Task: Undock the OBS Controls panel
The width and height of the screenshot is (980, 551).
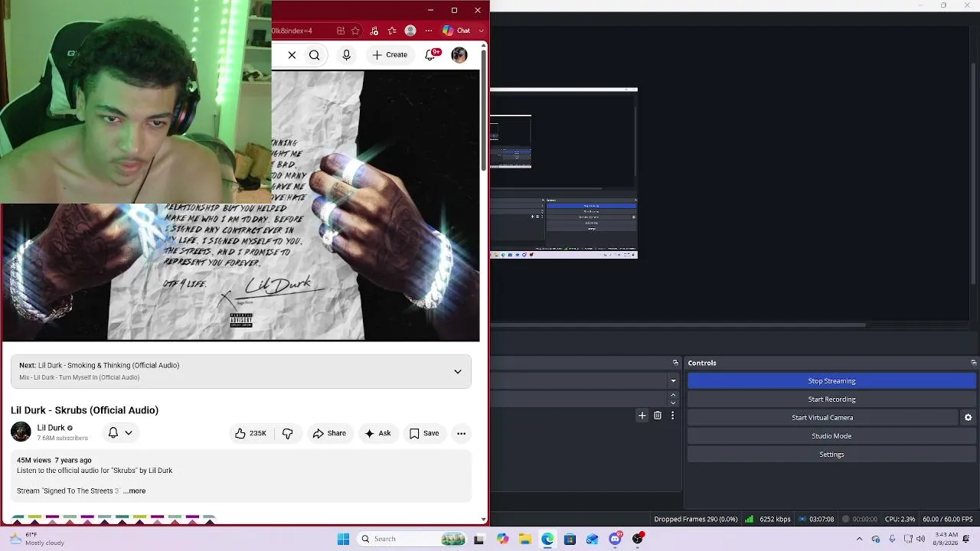Action: tap(973, 363)
